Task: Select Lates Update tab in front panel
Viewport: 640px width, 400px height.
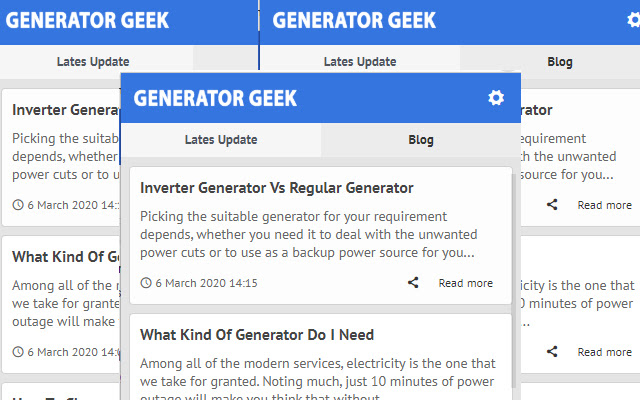Action: pyautogui.click(x=221, y=140)
